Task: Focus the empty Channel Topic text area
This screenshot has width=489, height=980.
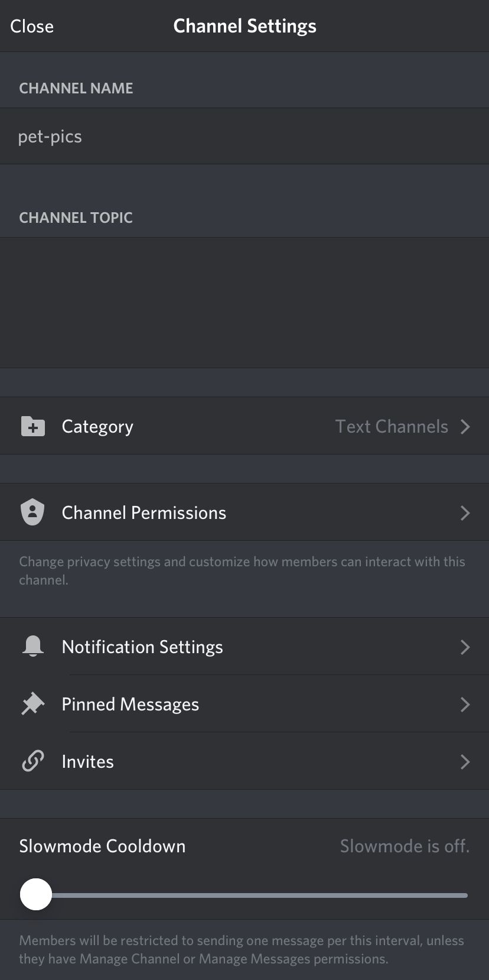Action: (x=244, y=303)
